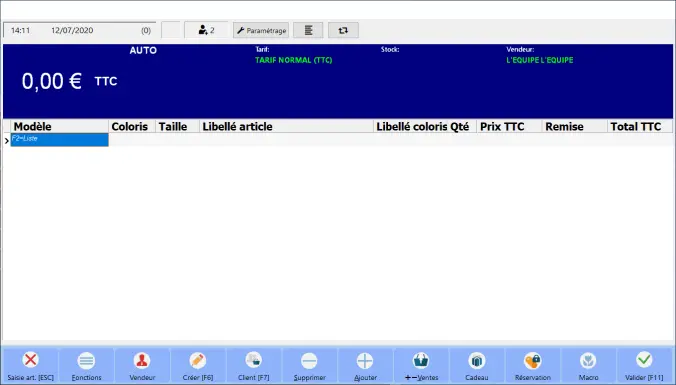Click the Cadeau gift icon

476,360
